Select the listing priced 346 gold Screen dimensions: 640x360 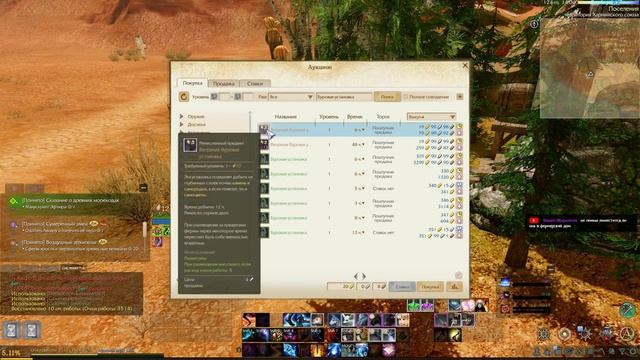coord(361,203)
